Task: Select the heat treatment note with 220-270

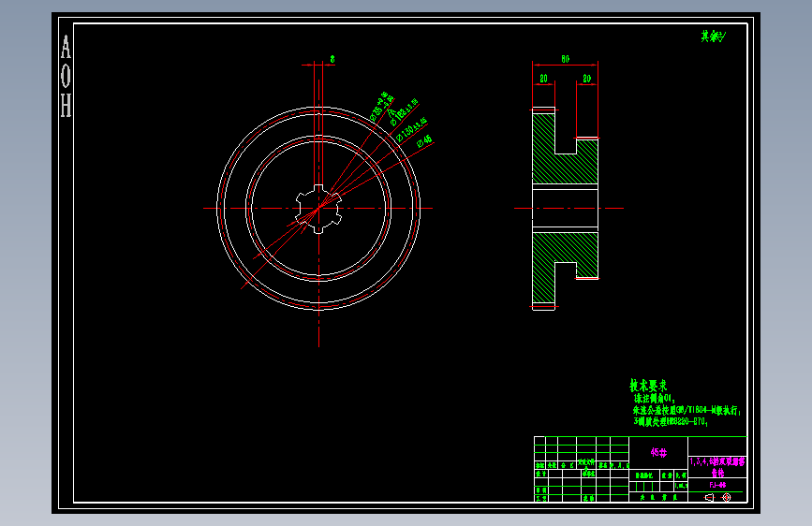Action: tap(671, 422)
